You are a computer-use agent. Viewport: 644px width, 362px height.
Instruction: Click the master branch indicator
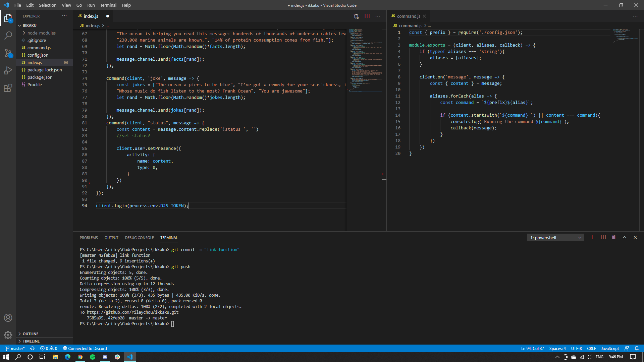[x=15, y=348]
